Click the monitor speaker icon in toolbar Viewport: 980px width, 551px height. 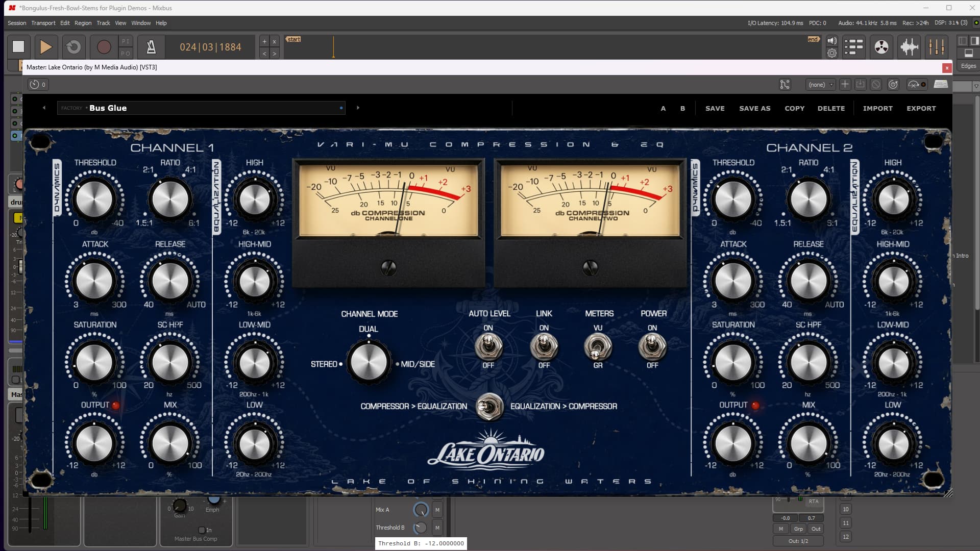point(832,41)
